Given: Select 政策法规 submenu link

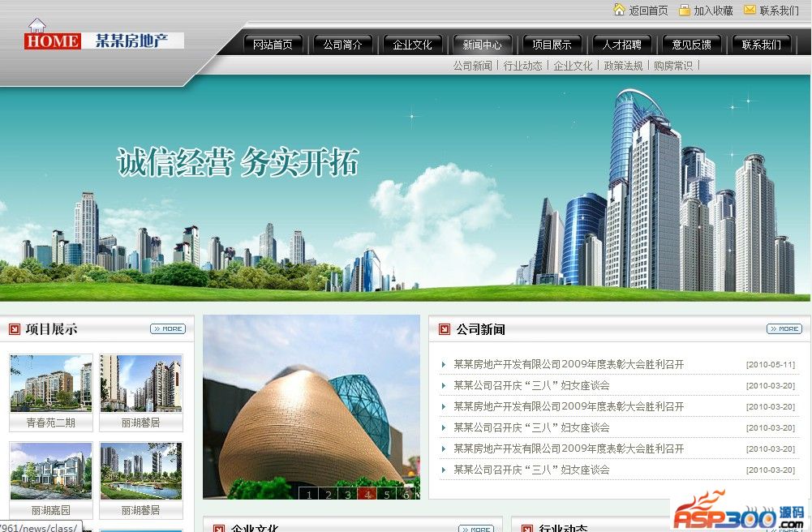Looking at the screenshot, I should point(623,66).
